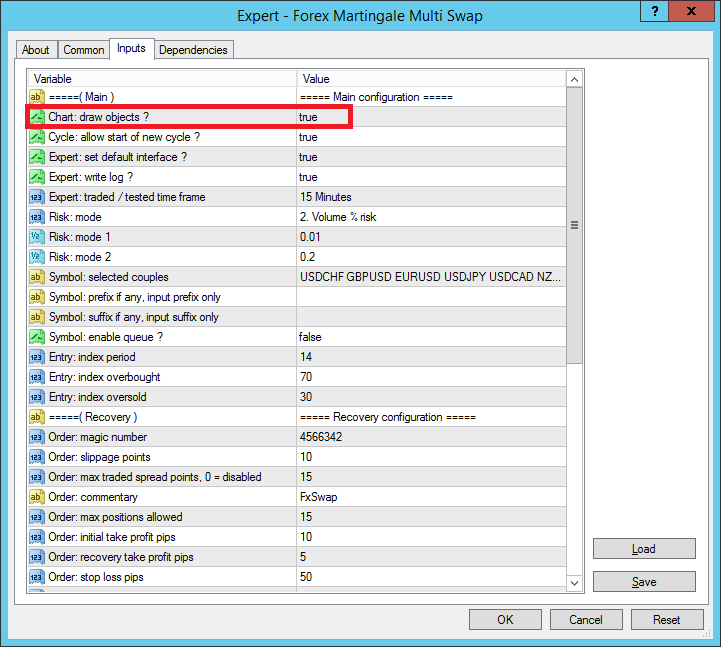Viewport: 721px width, 647px height.
Task: Click the boolean icon for Expert: set default interface
Action: tap(37, 157)
